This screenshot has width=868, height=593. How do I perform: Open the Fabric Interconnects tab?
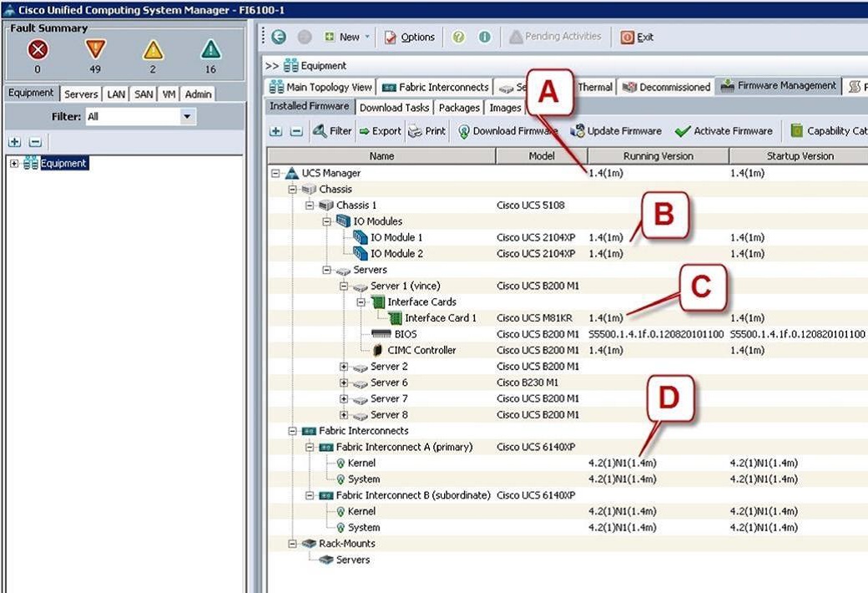pos(436,87)
